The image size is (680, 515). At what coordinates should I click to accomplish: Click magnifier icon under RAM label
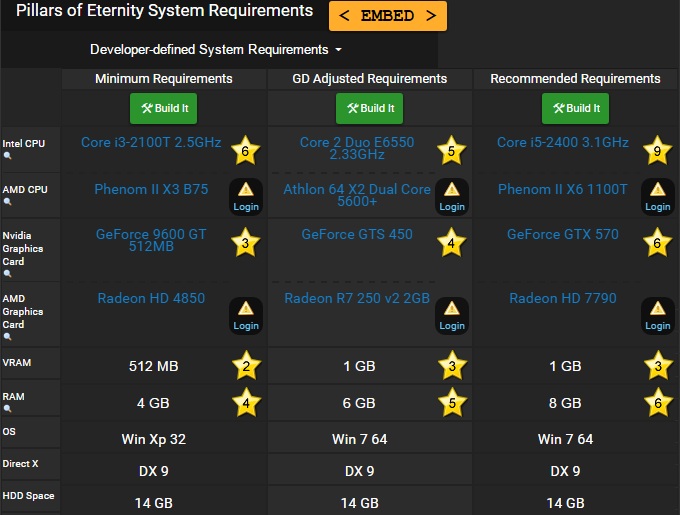[7, 408]
